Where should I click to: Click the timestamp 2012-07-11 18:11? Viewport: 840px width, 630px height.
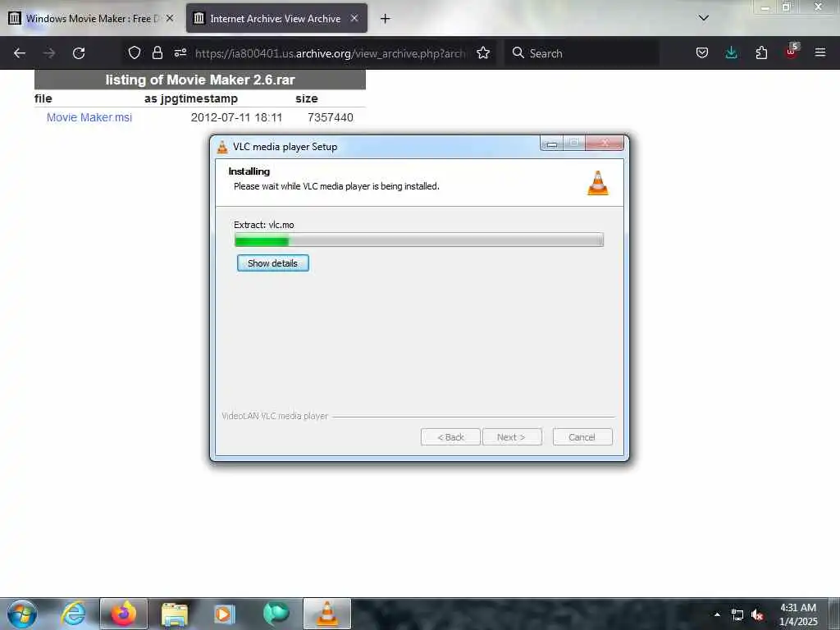click(236, 117)
